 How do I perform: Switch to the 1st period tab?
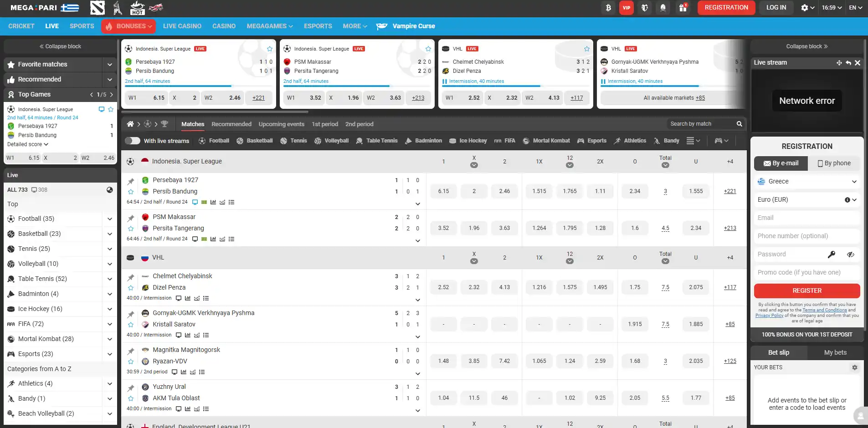point(325,124)
